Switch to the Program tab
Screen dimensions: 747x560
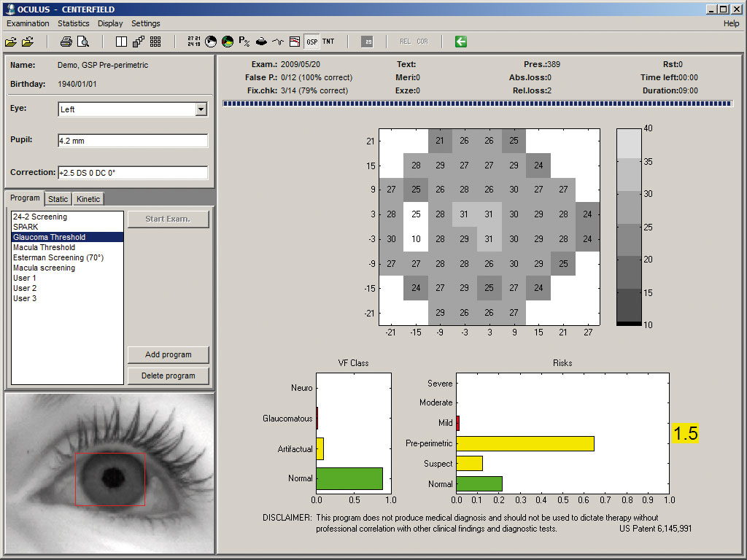pos(25,198)
